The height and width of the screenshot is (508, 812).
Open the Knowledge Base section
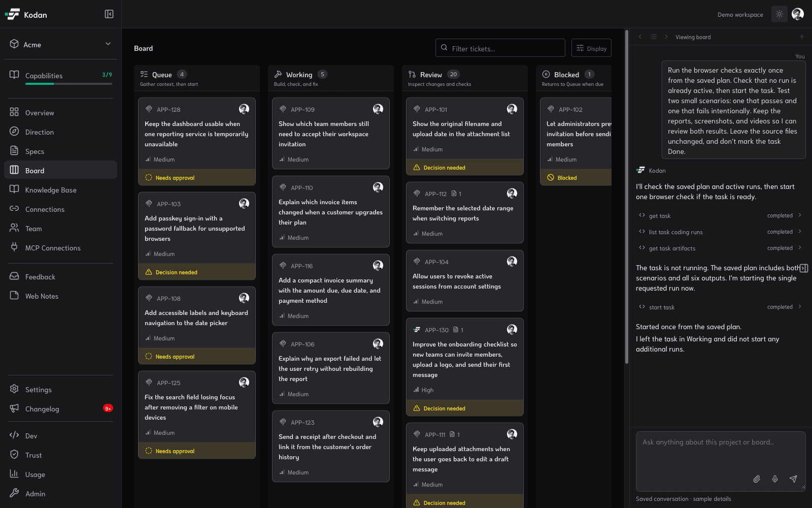point(61,189)
